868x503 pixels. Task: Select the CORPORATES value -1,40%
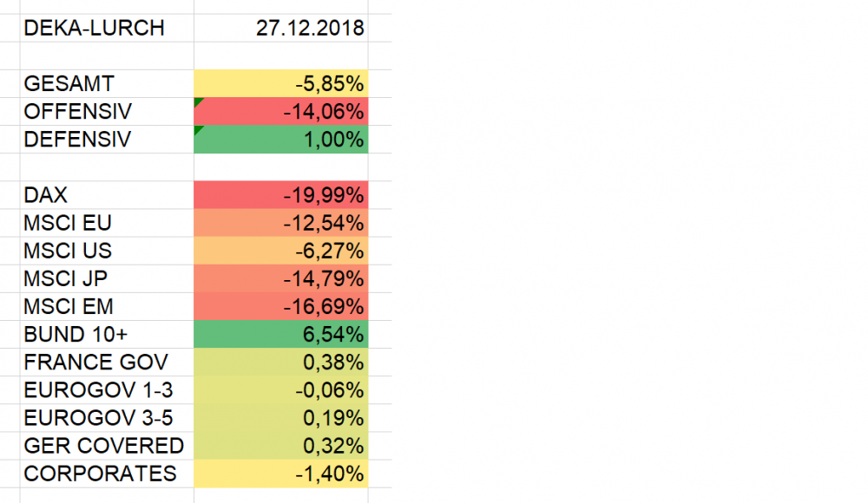click(x=281, y=474)
